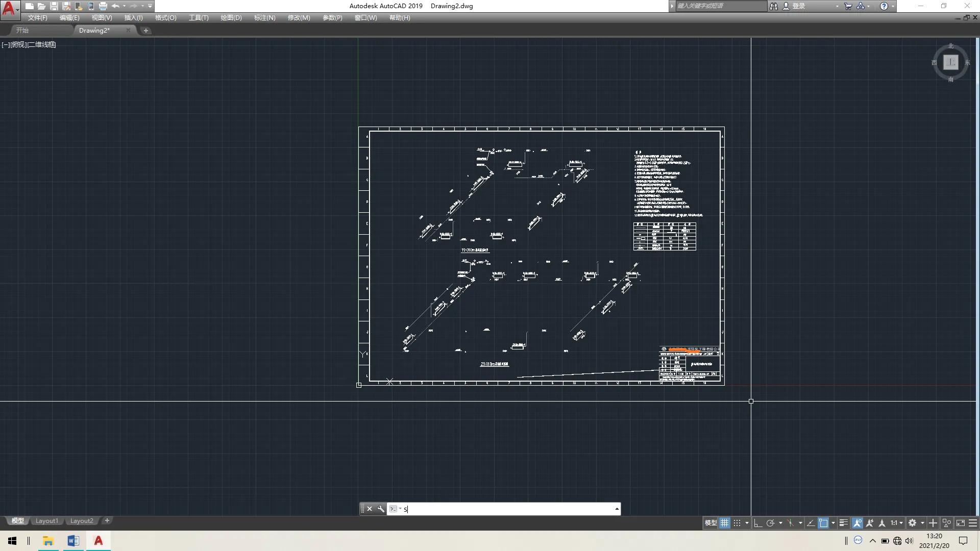Toggle lineweight display icon
The image size is (980, 551).
(x=844, y=523)
